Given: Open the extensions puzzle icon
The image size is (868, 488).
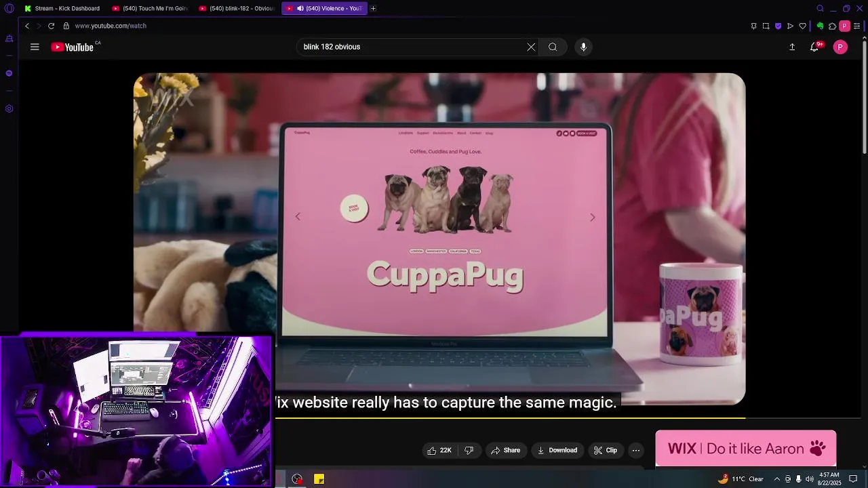Looking at the screenshot, I should 832,26.
